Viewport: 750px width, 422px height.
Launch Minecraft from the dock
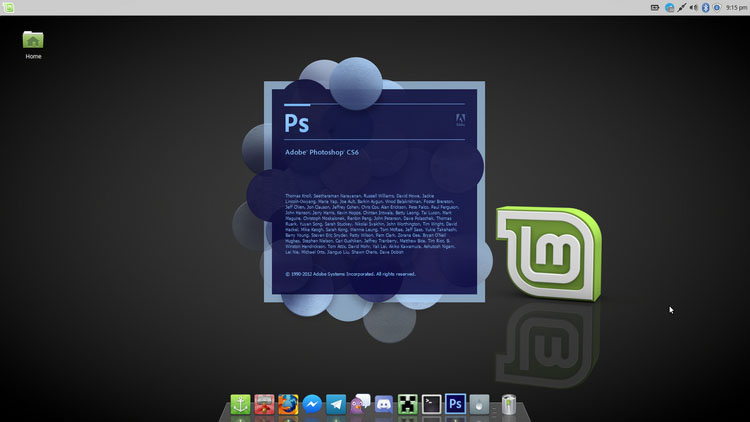point(408,404)
